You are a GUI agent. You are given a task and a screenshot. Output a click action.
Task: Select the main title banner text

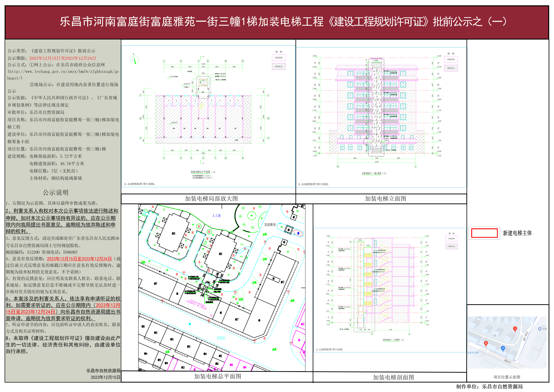click(283, 22)
